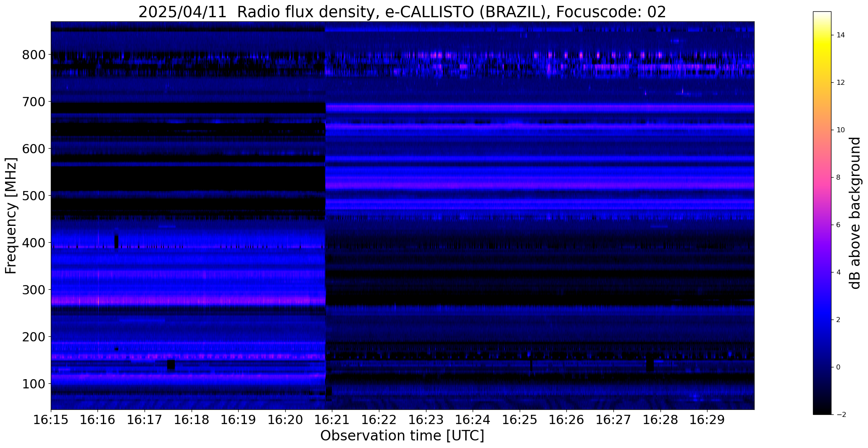
Task: Click the colorbar tick value 6
Action: [839, 225]
